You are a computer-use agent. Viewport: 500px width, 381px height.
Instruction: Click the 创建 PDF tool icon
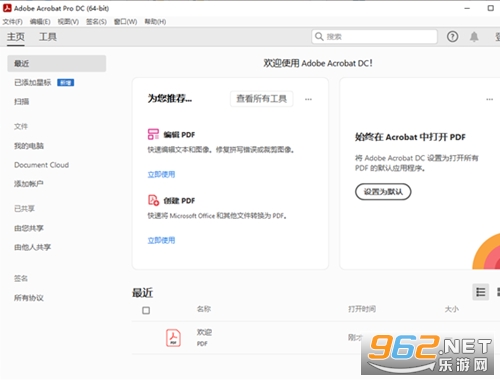153,200
